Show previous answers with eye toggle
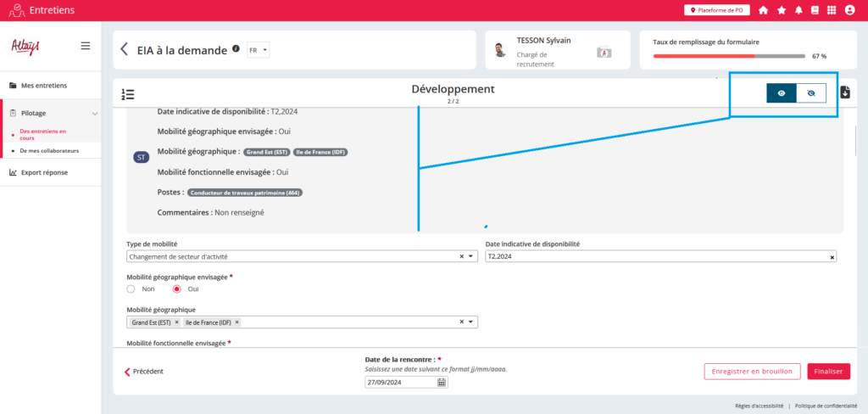 [x=781, y=93]
